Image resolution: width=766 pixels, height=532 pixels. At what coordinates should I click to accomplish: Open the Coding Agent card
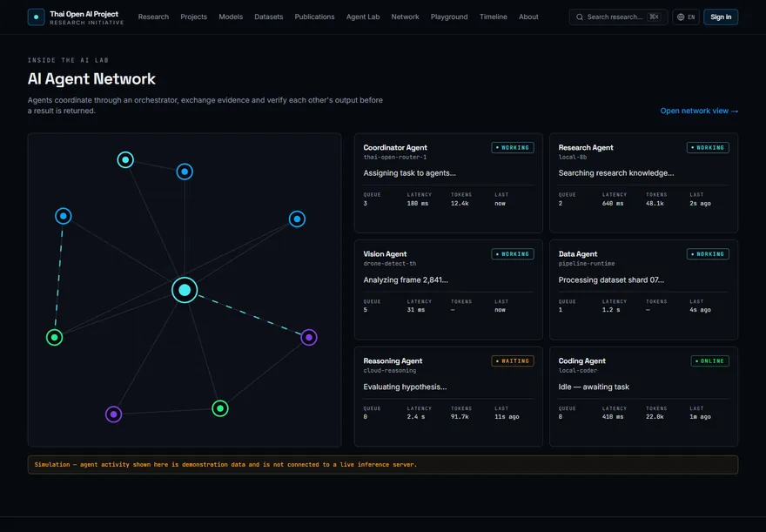(x=644, y=397)
